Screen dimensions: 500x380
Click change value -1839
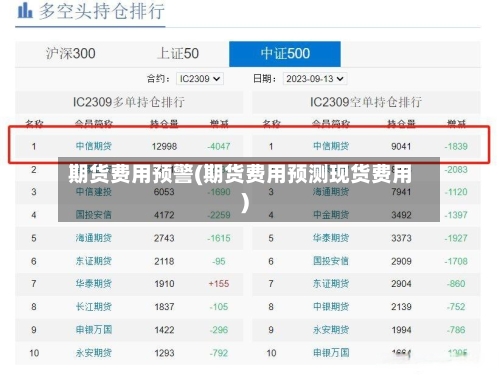(x=456, y=146)
